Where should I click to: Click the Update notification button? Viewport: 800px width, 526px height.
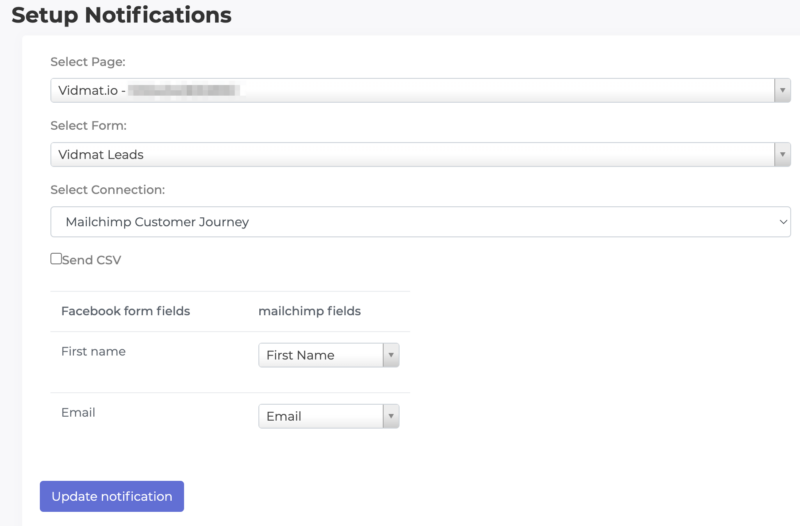tap(112, 496)
